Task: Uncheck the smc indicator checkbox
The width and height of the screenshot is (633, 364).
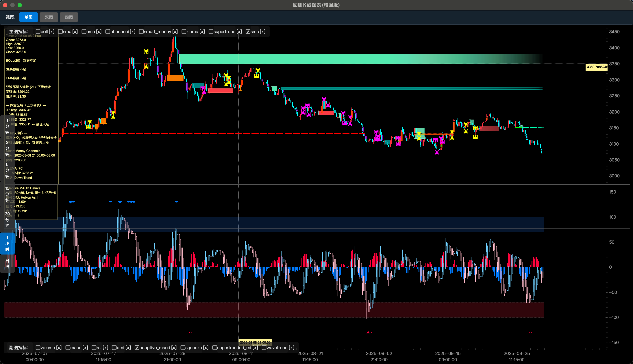Action: point(248,32)
